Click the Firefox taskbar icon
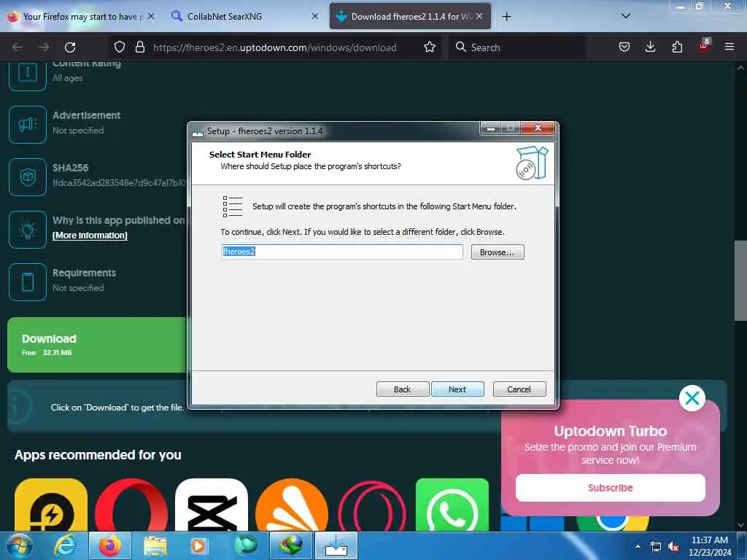Image resolution: width=747 pixels, height=560 pixels. (x=110, y=545)
